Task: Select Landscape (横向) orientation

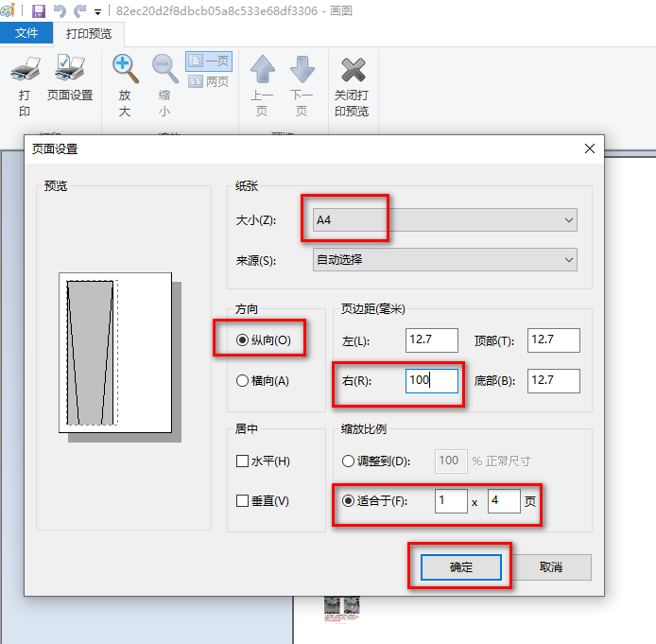Action: pos(243,380)
